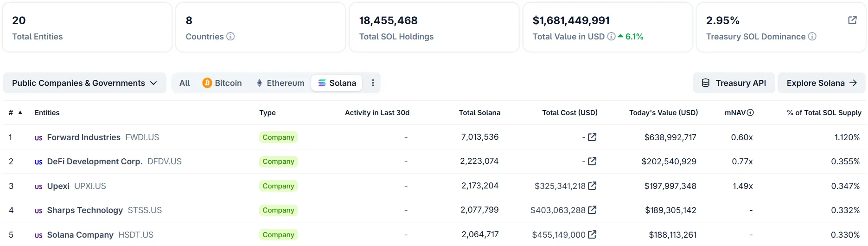The image size is (868, 246).
Task: Select the Solana tab
Action: [x=337, y=83]
